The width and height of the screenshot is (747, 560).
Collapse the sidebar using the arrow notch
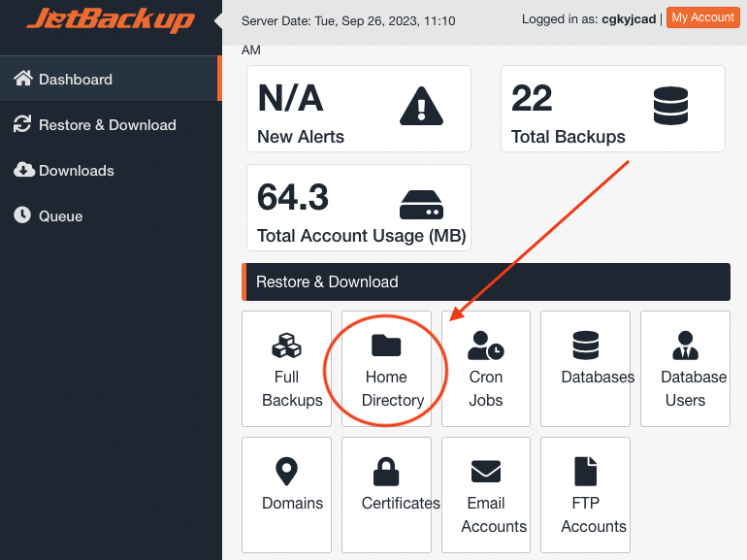[x=218, y=21]
